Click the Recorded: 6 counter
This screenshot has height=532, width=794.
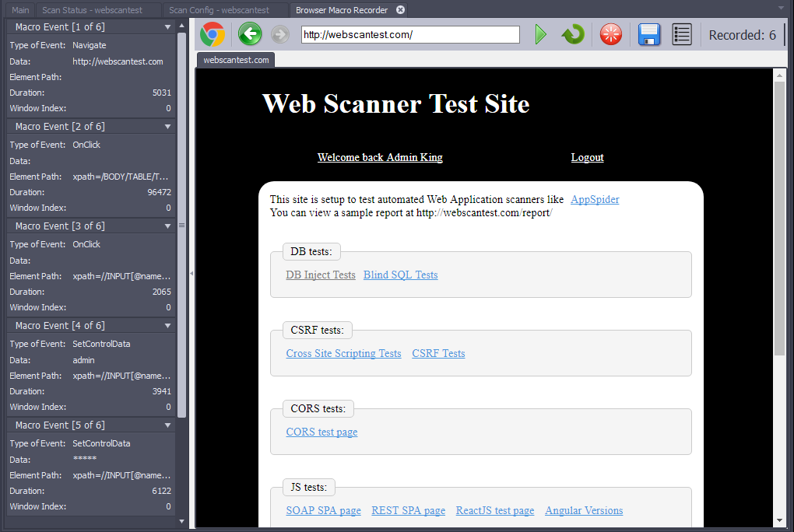point(742,35)
